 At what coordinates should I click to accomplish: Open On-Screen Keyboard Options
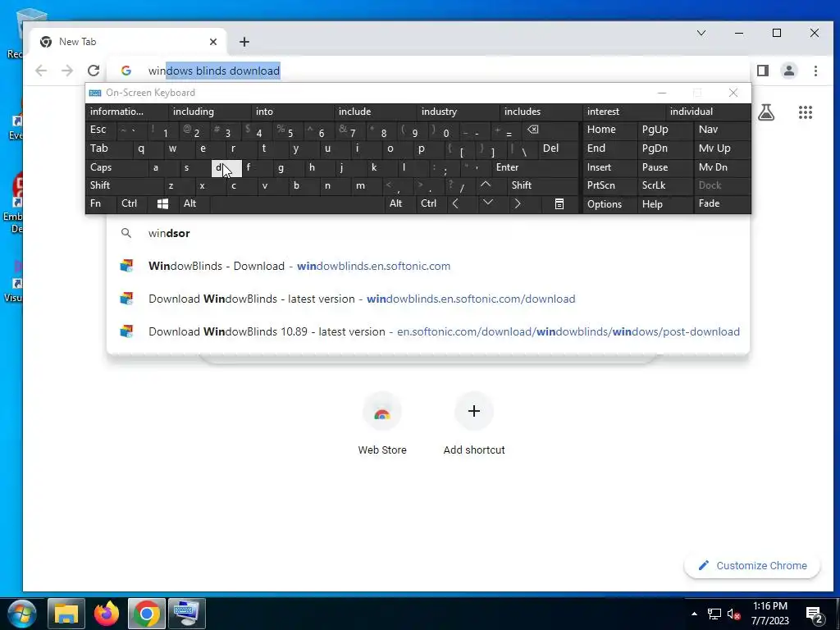tap(609, 204)
